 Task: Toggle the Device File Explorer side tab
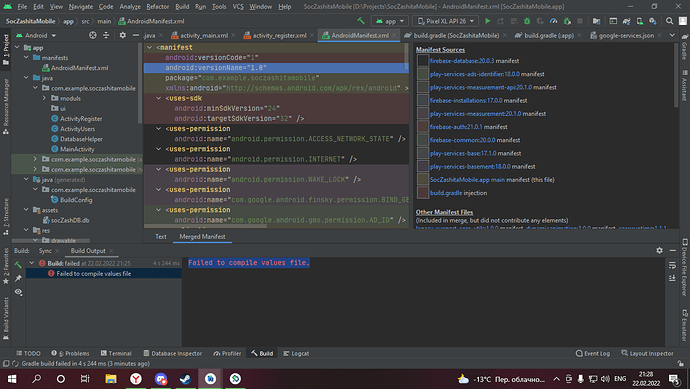pyautogui.click(x=685, y=267)
